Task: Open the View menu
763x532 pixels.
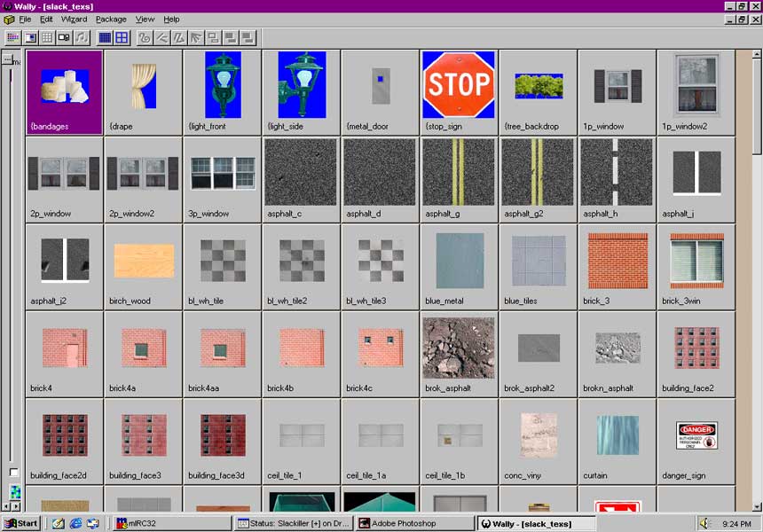Action: click(x=145, y=19)
